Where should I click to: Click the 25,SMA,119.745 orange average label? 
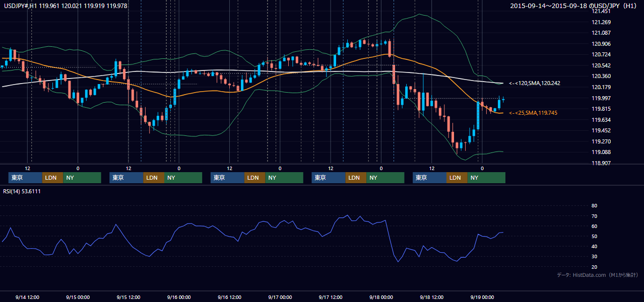click(533, 113)
